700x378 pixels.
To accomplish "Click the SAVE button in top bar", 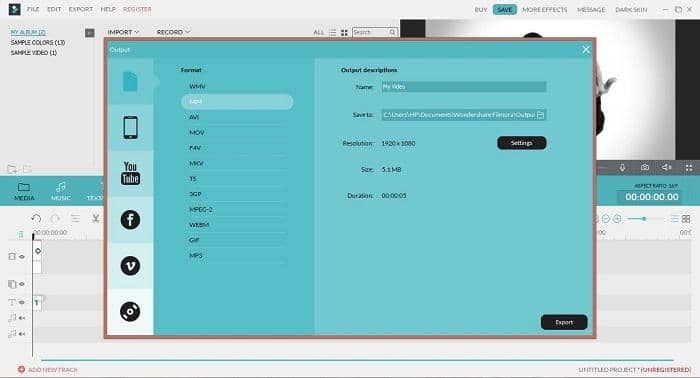I will point(504,9).
